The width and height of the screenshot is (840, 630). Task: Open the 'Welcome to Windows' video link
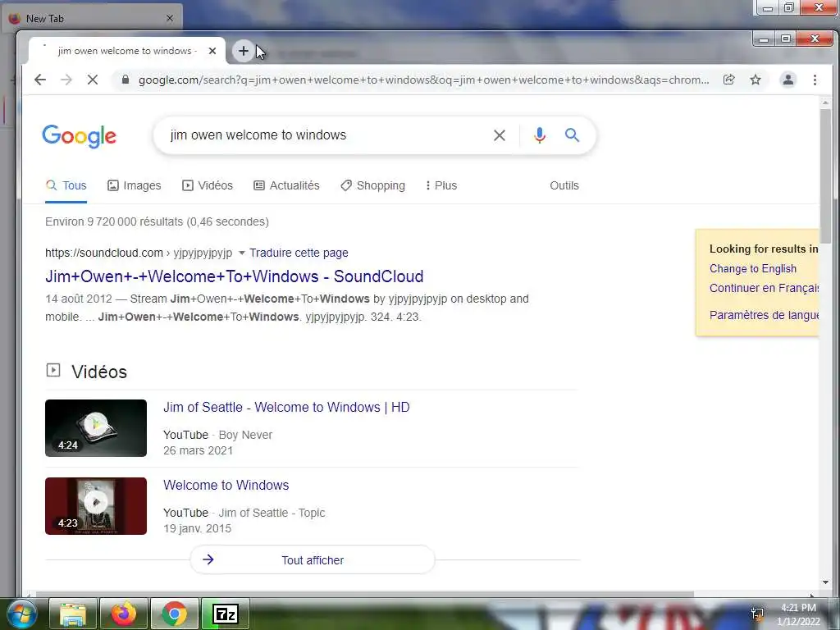[226, 486]
